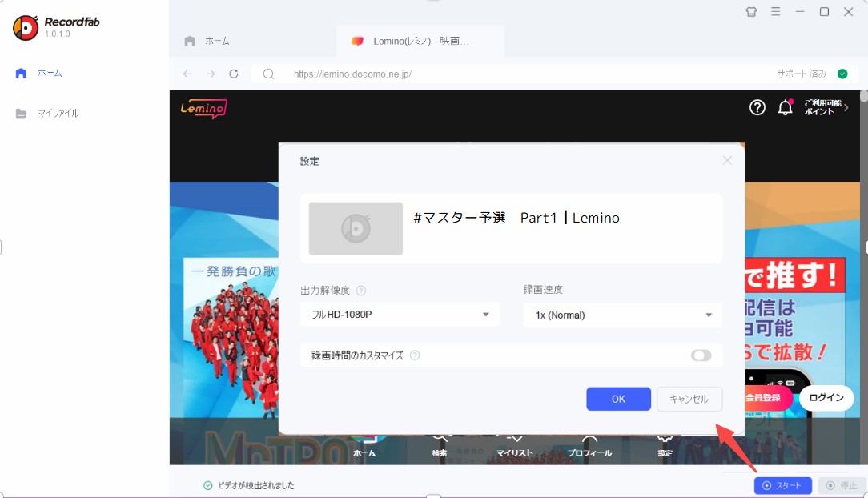Toggle 録画時間のカスタマイズ switch
The height and width of the screenshot is (498, 868).
coord(701,355)
